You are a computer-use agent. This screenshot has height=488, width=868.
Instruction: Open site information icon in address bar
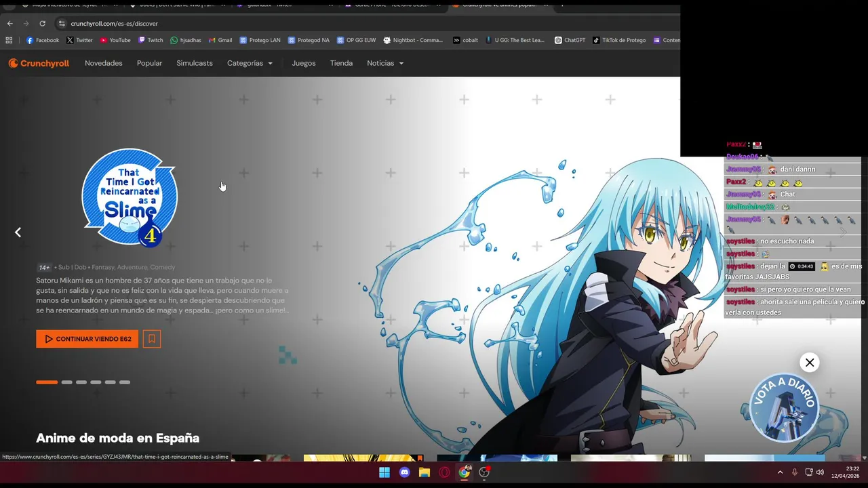point(62,24)
